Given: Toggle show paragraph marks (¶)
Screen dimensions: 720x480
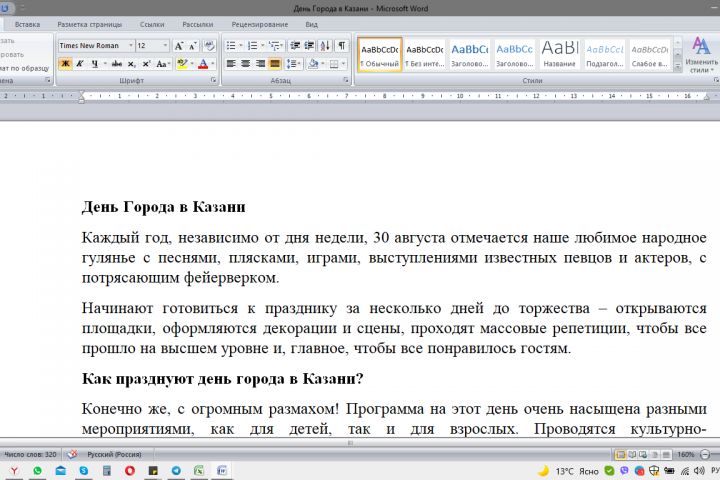Looking at the screenshot, I should click(x=342, y=45).
